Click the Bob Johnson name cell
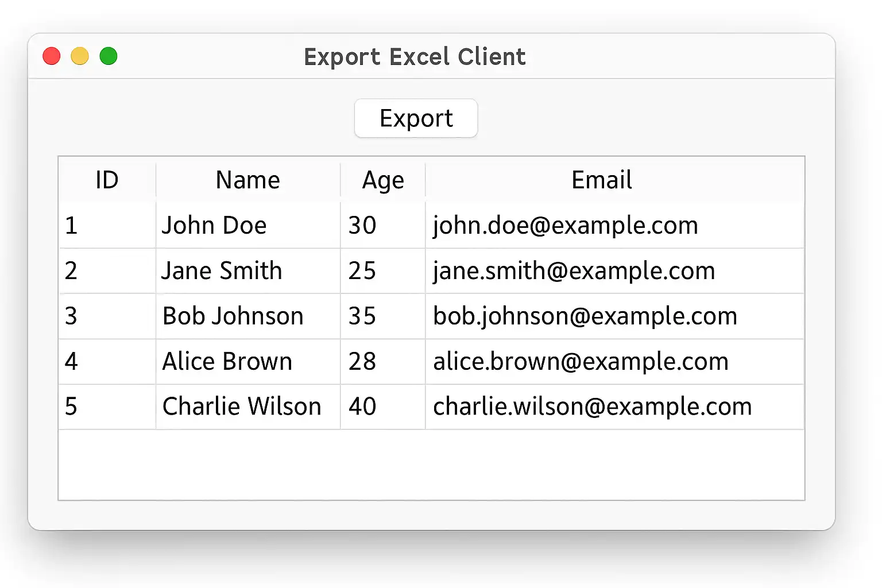 coord(233,316)
